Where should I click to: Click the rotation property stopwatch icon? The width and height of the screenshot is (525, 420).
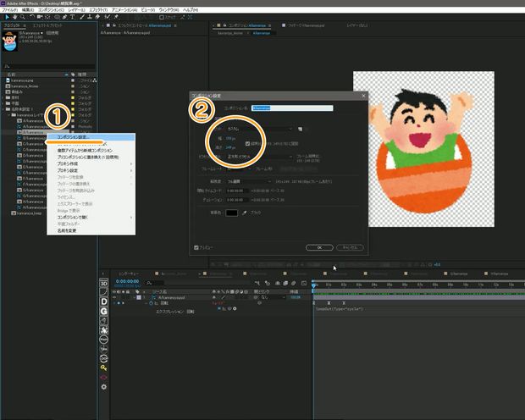pos(151,303)
